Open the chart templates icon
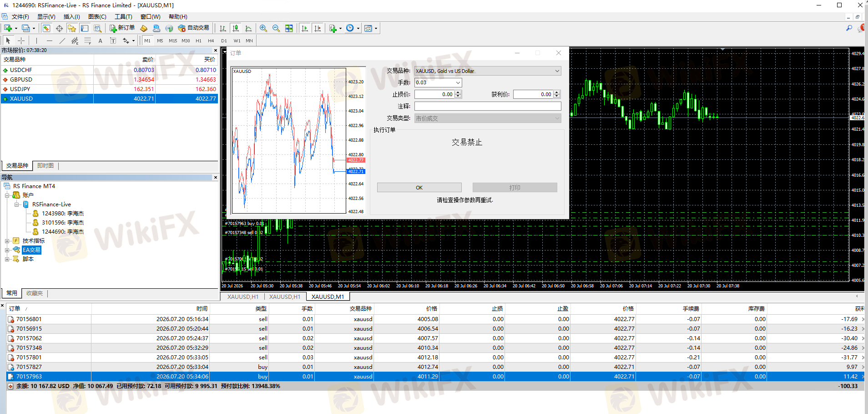 pos(368,28)
